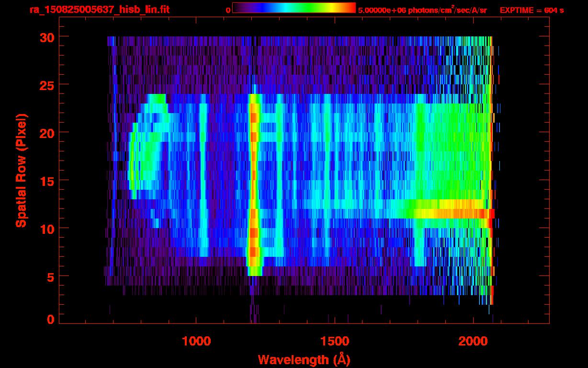Click the filename ra_150825005637_hisb_lin.fit title
The width and height of the screenshot is (588, 368).
(x=99, y=10)
